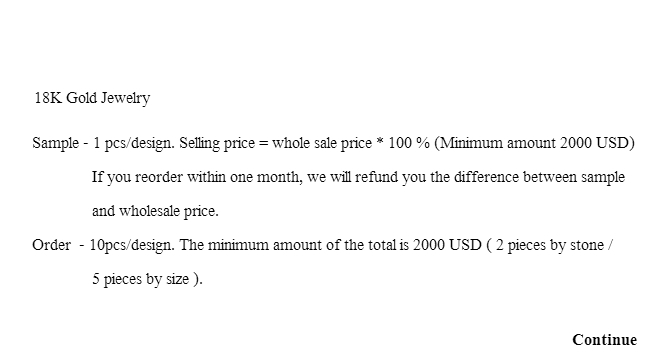Click the 10pcs/design text
The width and height of the screenshot is (659, 362).
click(x=132, y=245)
